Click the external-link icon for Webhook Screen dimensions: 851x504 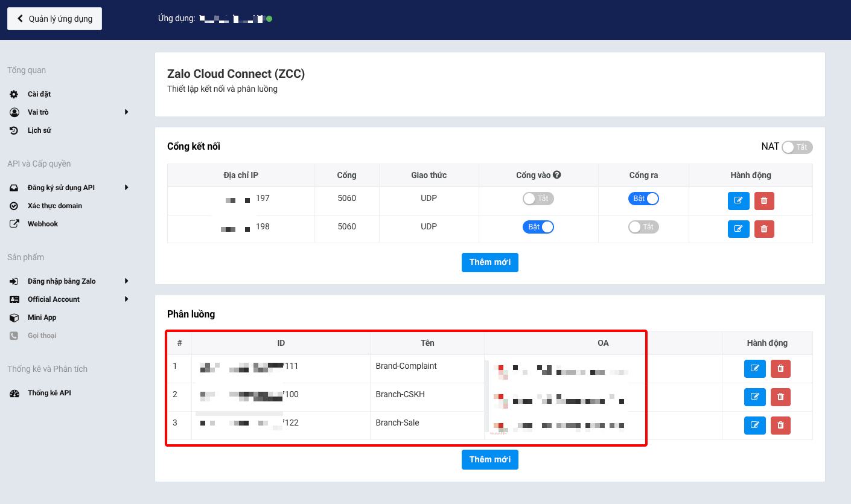tap(14, 224)
